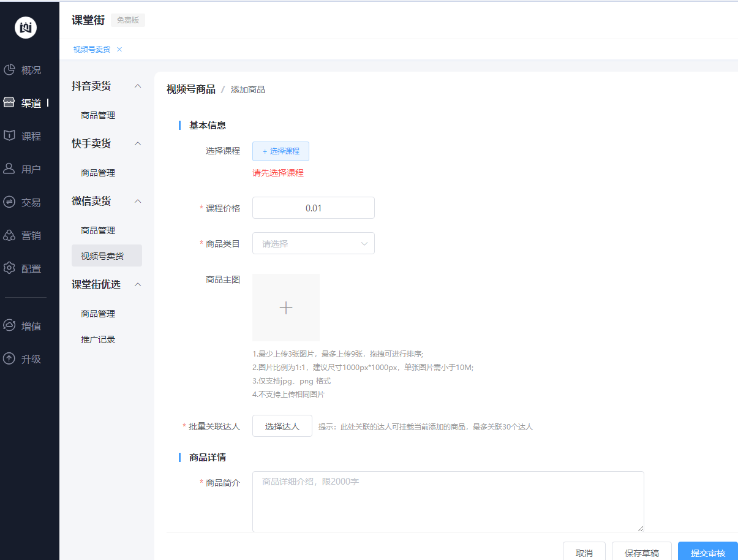Click the 抖音卖货 section title
Viewport: 738px width, 560px height.
tap(91, 86)
